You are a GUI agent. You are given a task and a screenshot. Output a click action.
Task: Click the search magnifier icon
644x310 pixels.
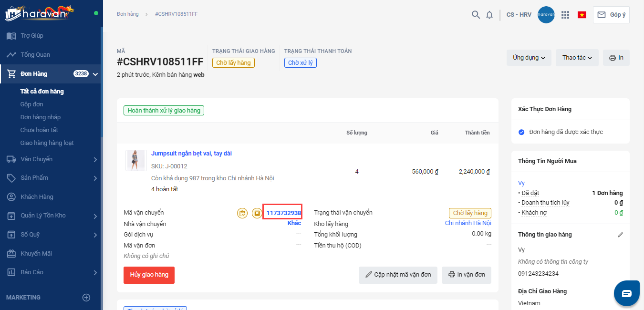[476, 15]
